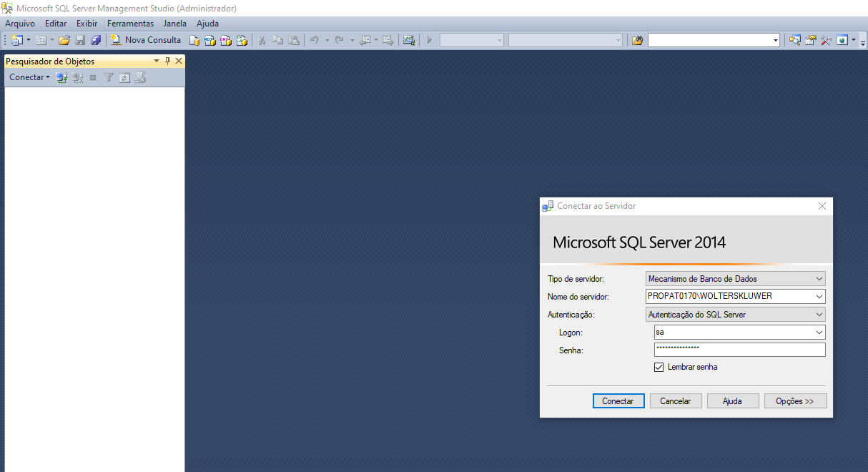Image resolution: width=868 pixels, height=472 pixels.
Task: Click the Conectar button in the dialog
Action: [x=618, y=401]
